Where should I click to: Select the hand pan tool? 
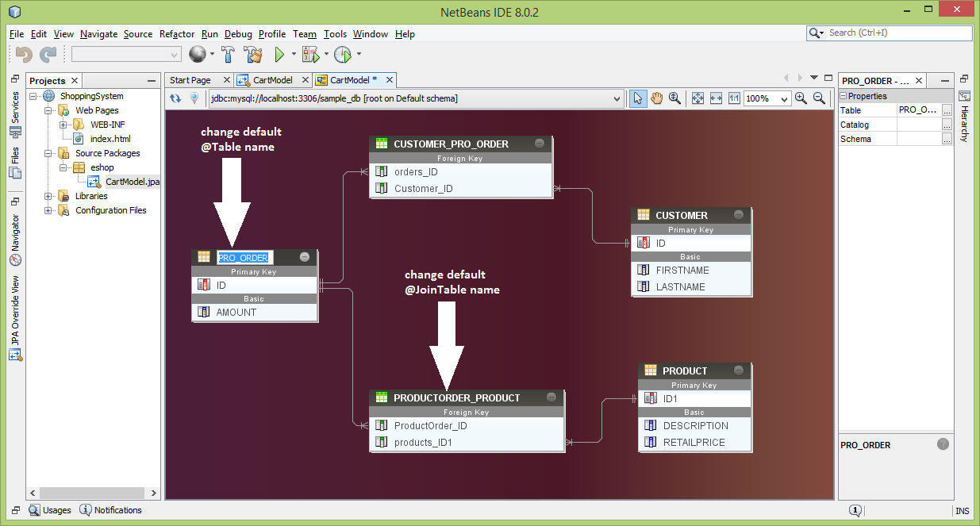coord(657,98)
